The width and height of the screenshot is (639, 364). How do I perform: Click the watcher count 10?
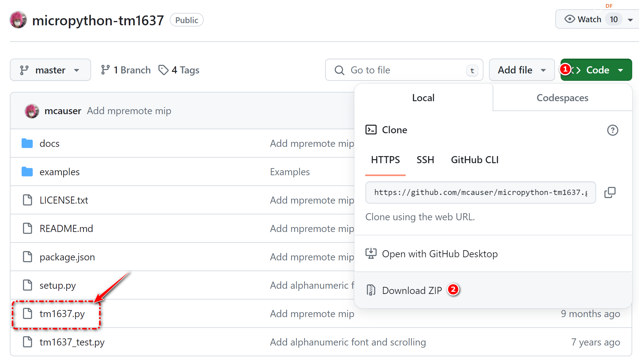(x=614, y=19)
